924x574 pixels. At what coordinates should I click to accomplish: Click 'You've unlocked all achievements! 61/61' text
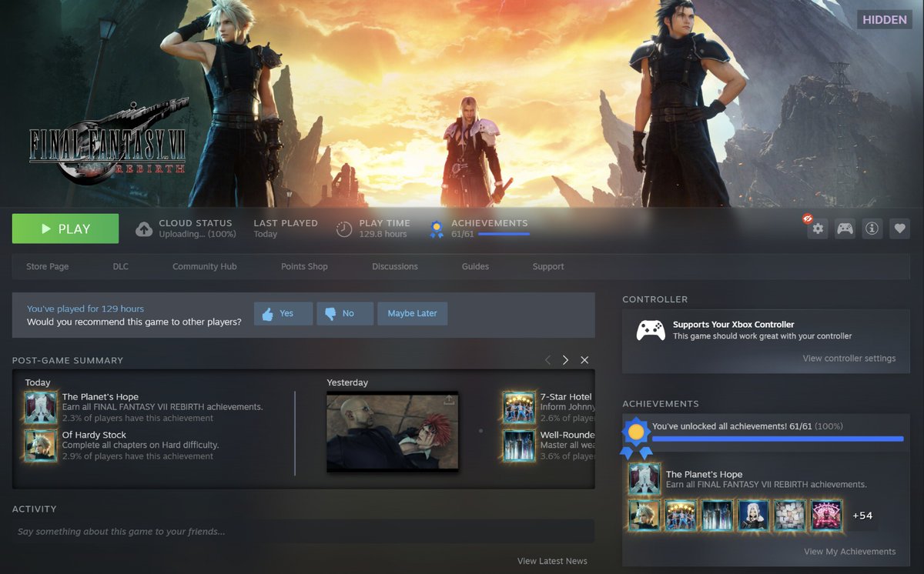[731, 425]
